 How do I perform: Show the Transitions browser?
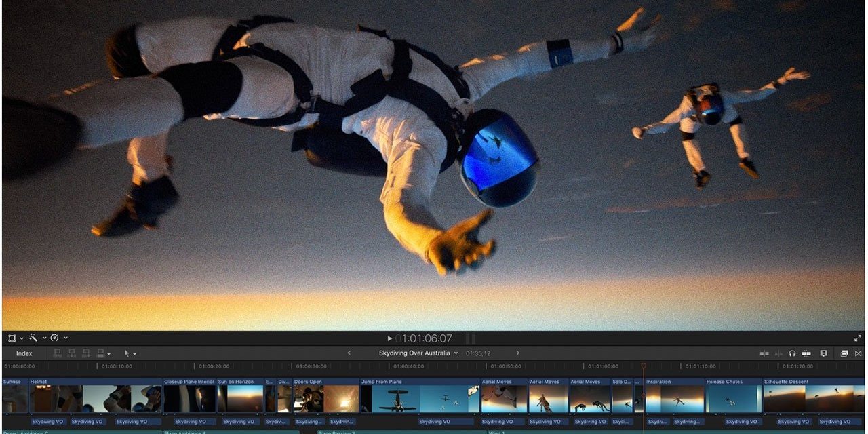click(x=859, y=353)
